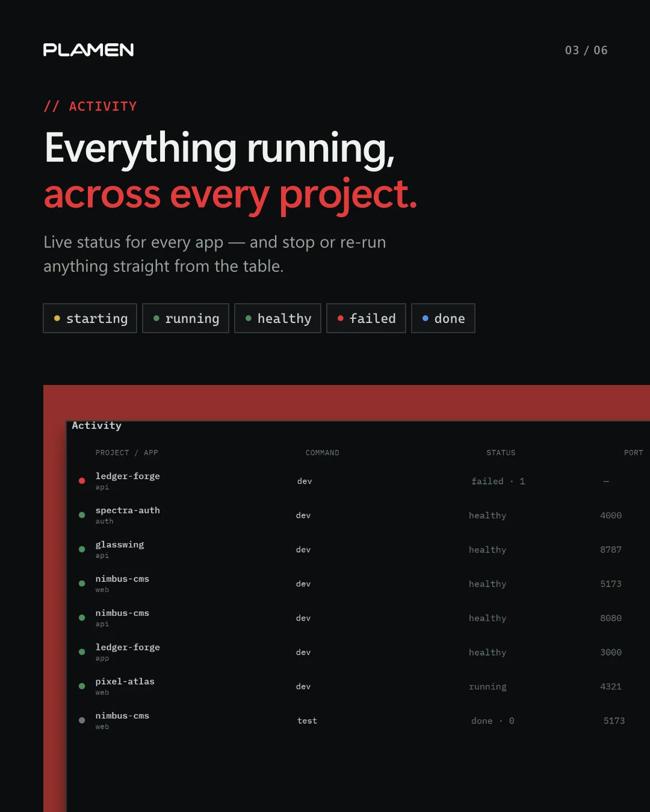Click port 4321 of pixel-atlas
The width and height of the screenshot is (650, 812).
pos(611,687)
